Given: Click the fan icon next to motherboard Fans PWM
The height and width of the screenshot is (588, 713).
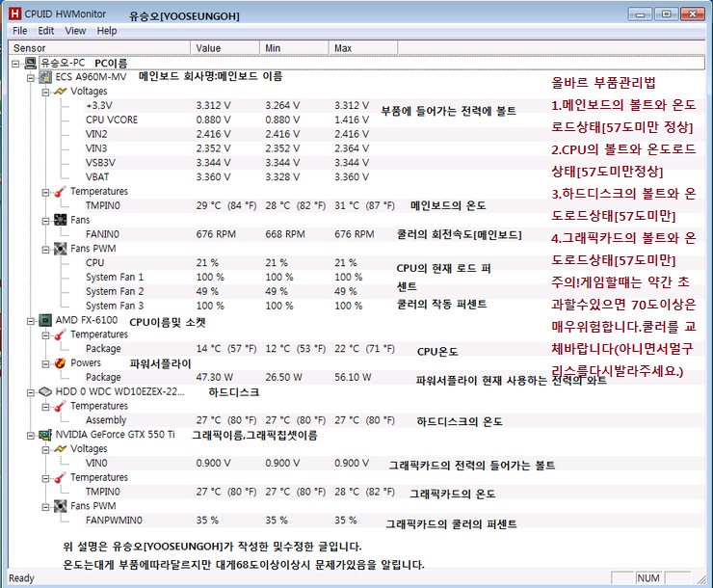Looking at the screenshot, I should coord(60,249).
